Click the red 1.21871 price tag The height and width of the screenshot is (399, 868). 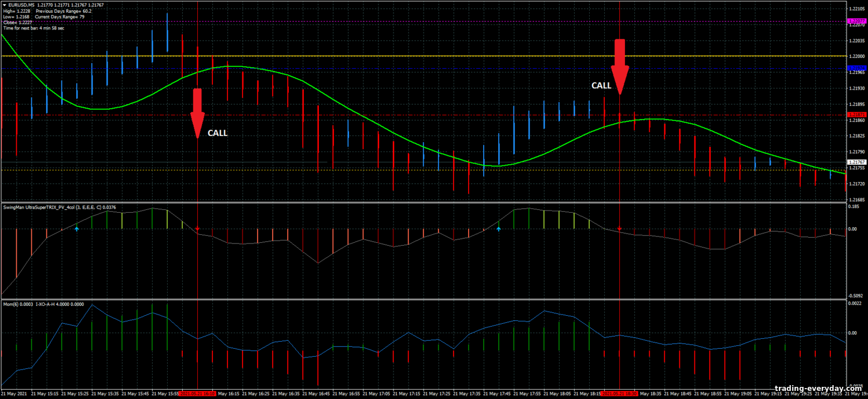pyautogui.click(x=856, y=115)
